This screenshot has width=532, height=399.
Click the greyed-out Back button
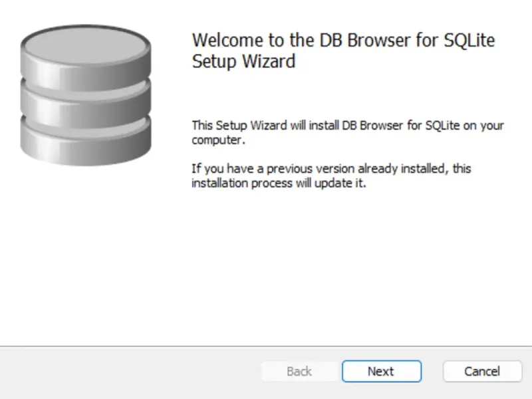[299, 371]
